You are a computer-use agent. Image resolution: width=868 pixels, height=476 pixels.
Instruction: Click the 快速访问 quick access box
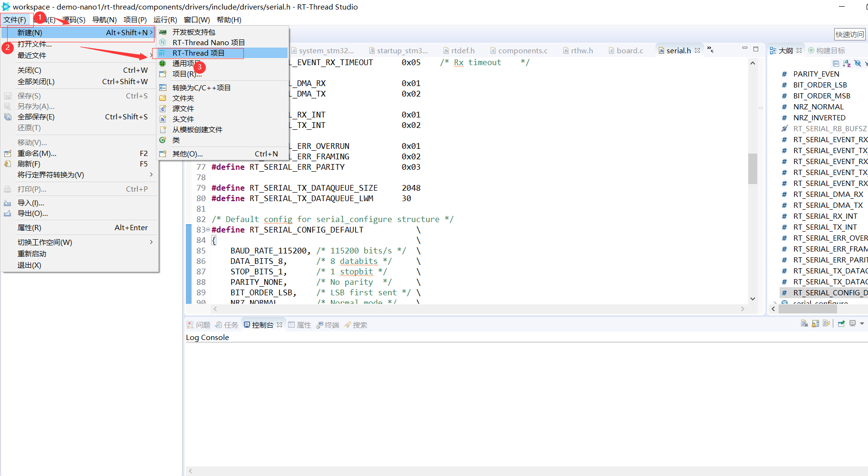[x=849, y=34]
